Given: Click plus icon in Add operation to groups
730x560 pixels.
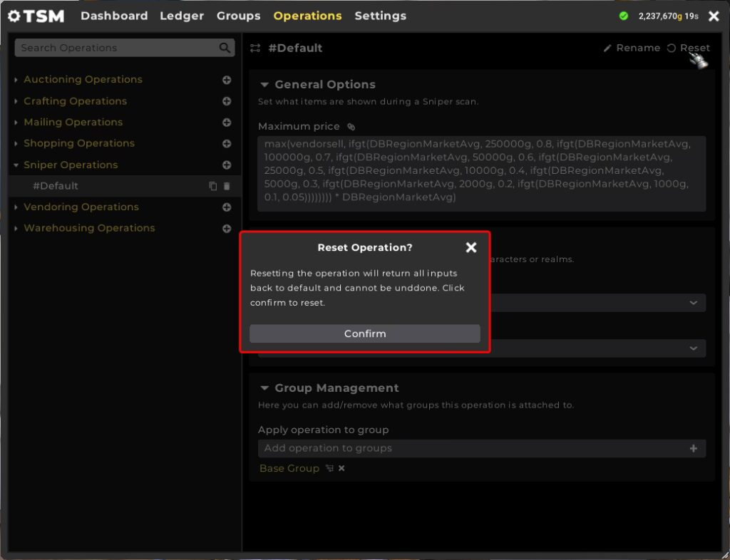Looking at the screenshot, I should [x=694, y=448].
